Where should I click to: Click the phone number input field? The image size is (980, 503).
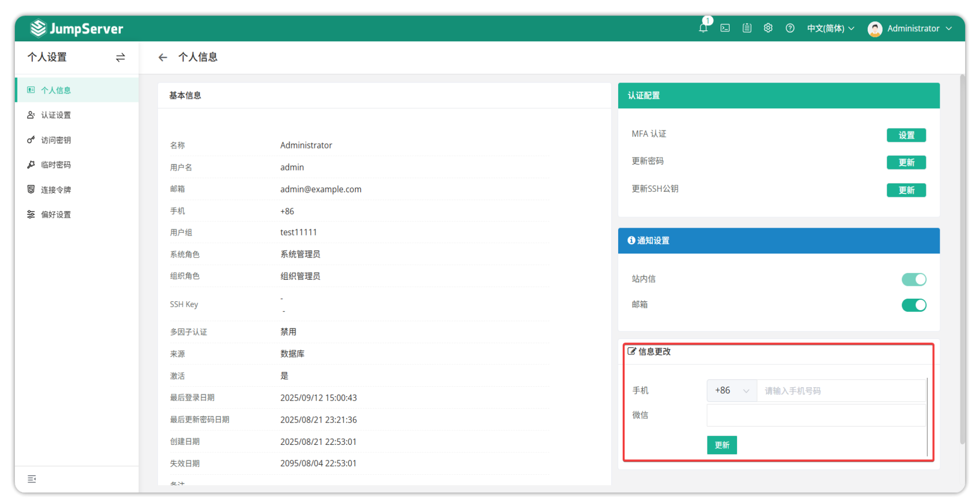point(840,391)
